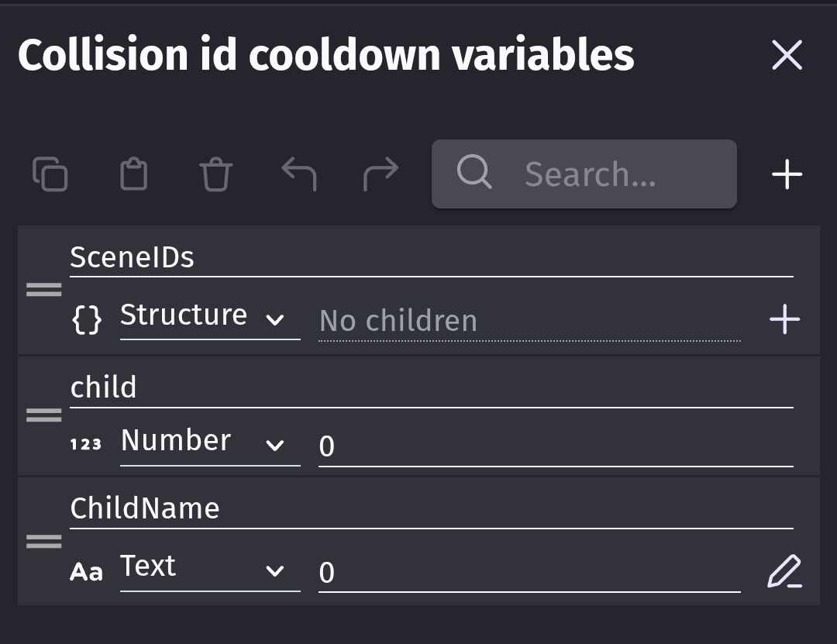This screenshot has width=837, height=644.
Task: Open the Text type dropdown for ChildName
Action: tap(209, 568)
